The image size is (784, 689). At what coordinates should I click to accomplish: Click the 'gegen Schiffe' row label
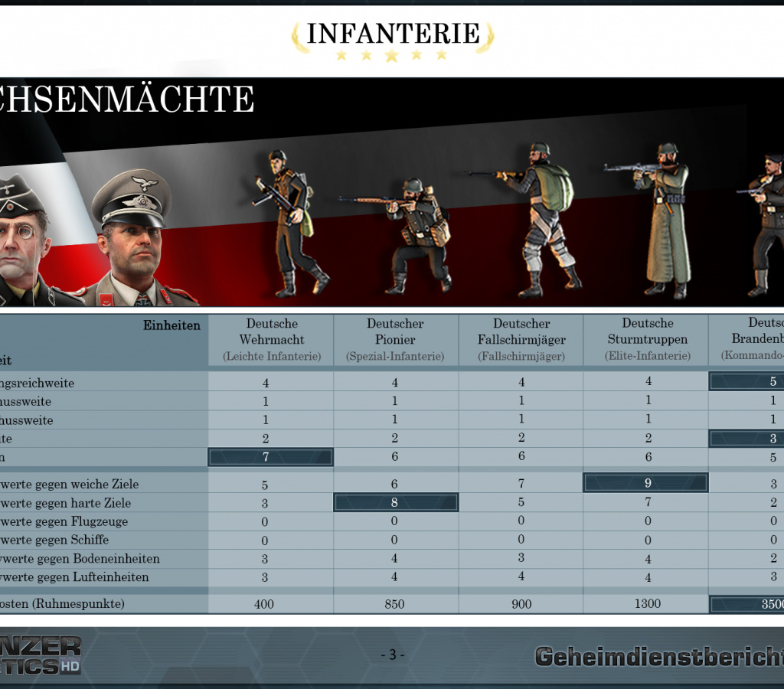point(54,540)
